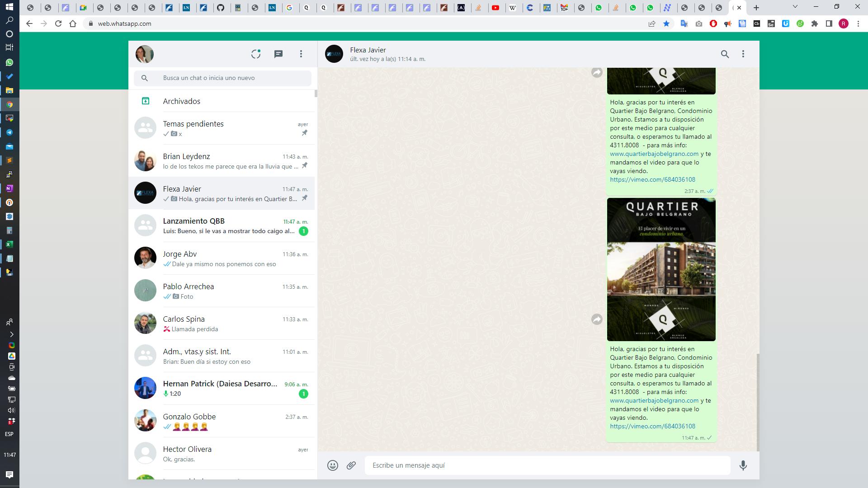Forward the upper Quartier image message
The image size is (868, 488).
pos(597,72)
